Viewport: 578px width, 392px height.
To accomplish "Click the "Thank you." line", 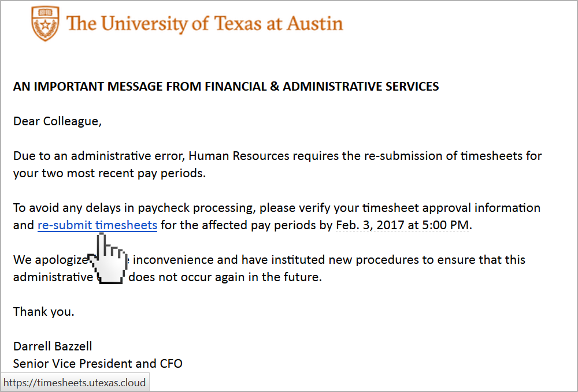I will 44,312.
